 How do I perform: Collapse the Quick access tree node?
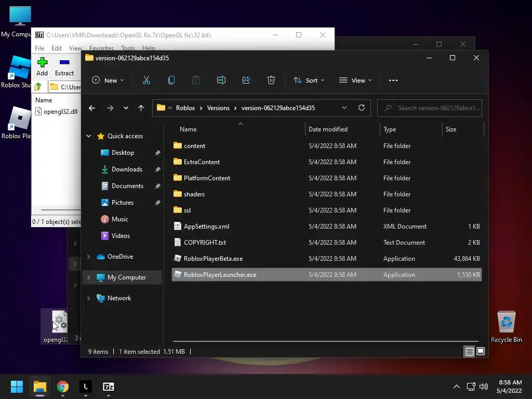tap(88, 136)
